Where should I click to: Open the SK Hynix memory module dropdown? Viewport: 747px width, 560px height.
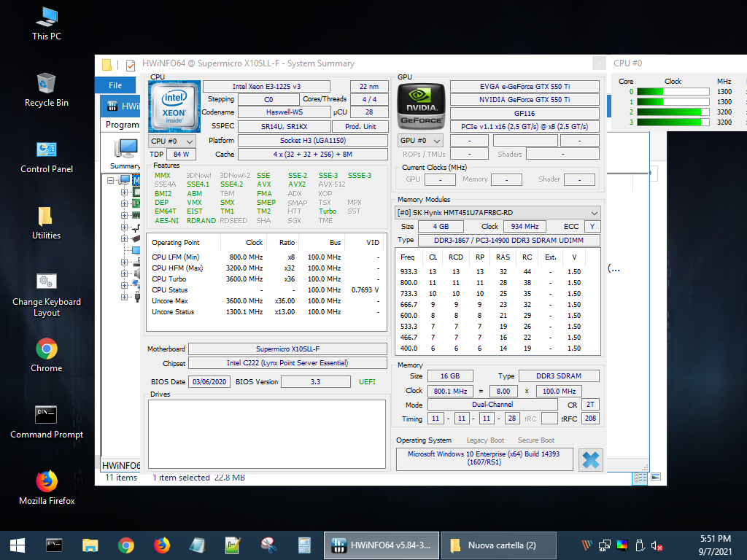click(x=498, y=213)
